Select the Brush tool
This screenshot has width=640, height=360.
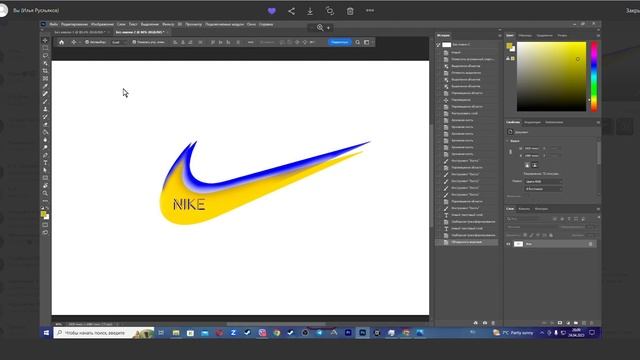[45, 102]
